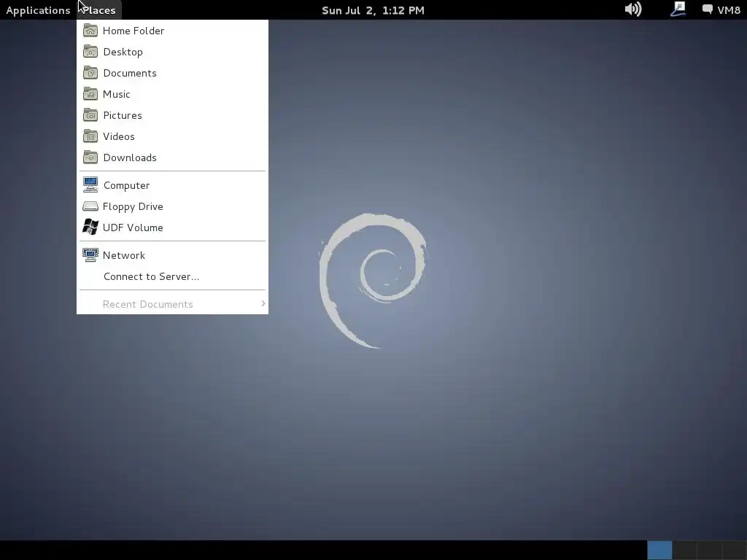
Task: Open Music entry label
Action: [116, 94]
